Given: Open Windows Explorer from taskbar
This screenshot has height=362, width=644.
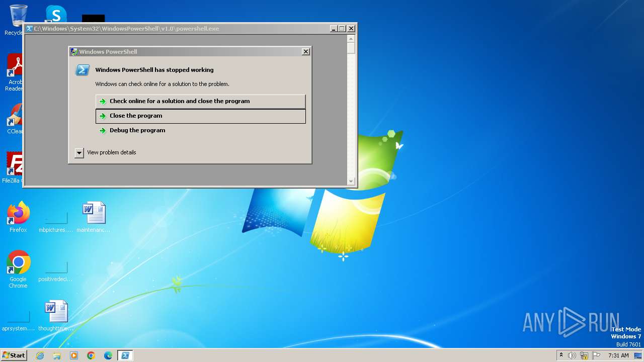Looking at the screenshot, I should (57, 355).
